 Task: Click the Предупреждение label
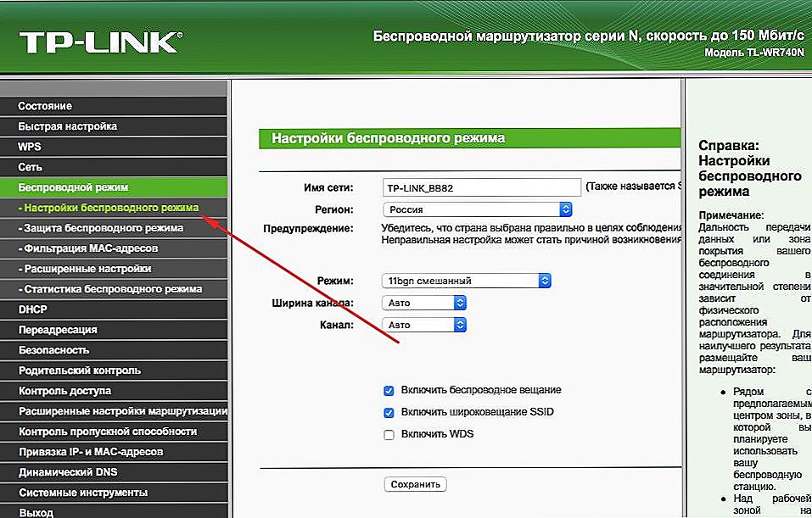308,228
